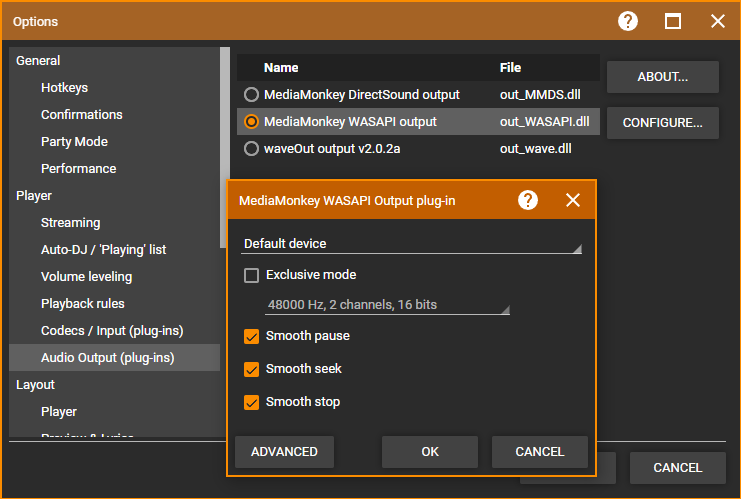Click CANCEL in the main Options window
Image resolution: width=741 pixels, height=499 pixels.
[678, 468]
